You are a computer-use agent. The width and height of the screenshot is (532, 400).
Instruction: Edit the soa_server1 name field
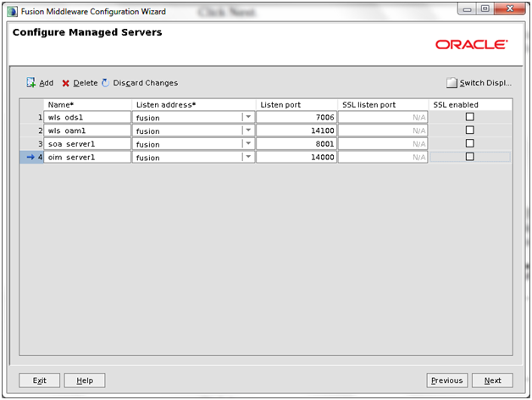(87, 143)
